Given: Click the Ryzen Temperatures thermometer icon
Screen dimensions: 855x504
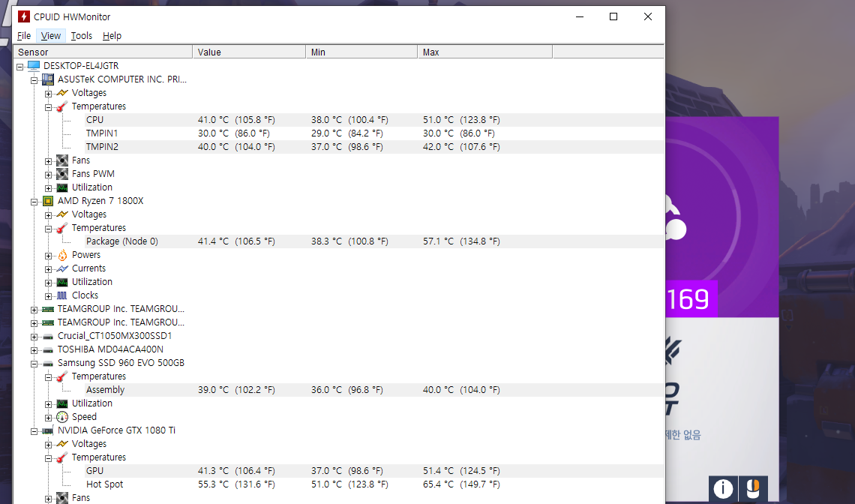Looking at the screenshot, I should pyautogui.click(x=62, y=227).
